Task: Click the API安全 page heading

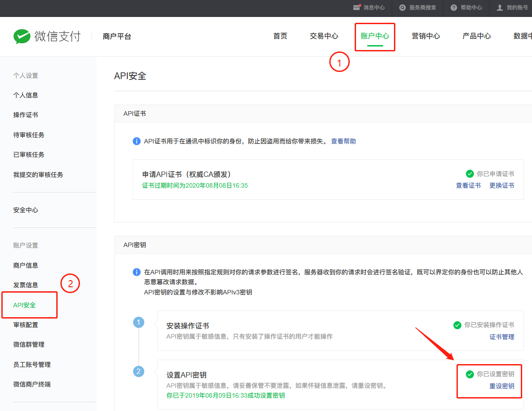Action: click(x=130, y=75)
